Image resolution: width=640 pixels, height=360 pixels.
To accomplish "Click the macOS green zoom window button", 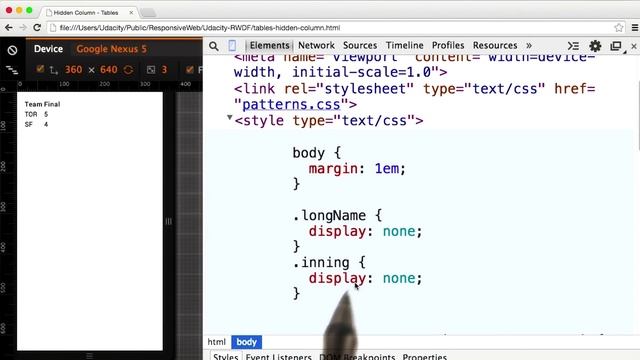I will (29, 10).
